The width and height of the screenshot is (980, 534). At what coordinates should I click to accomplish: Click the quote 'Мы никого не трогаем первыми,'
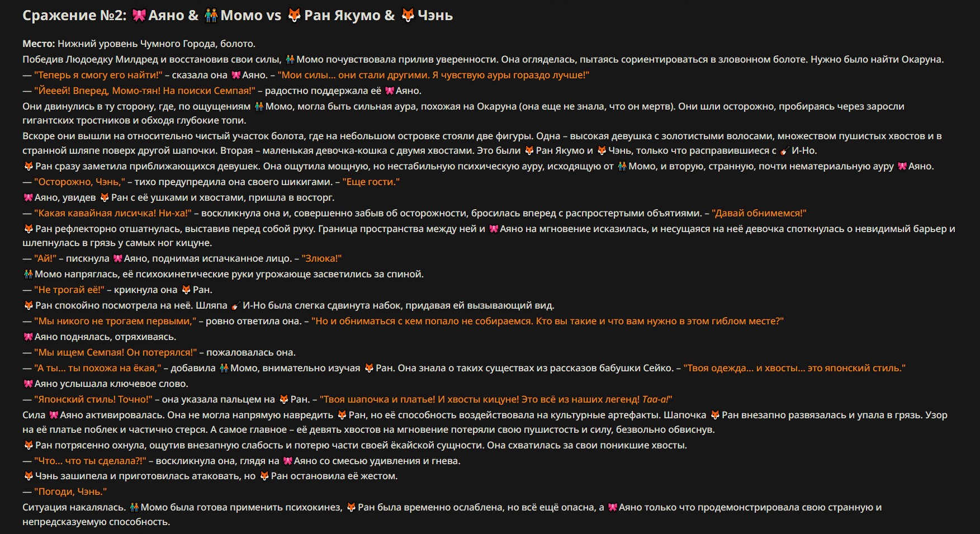pos(115,321)
